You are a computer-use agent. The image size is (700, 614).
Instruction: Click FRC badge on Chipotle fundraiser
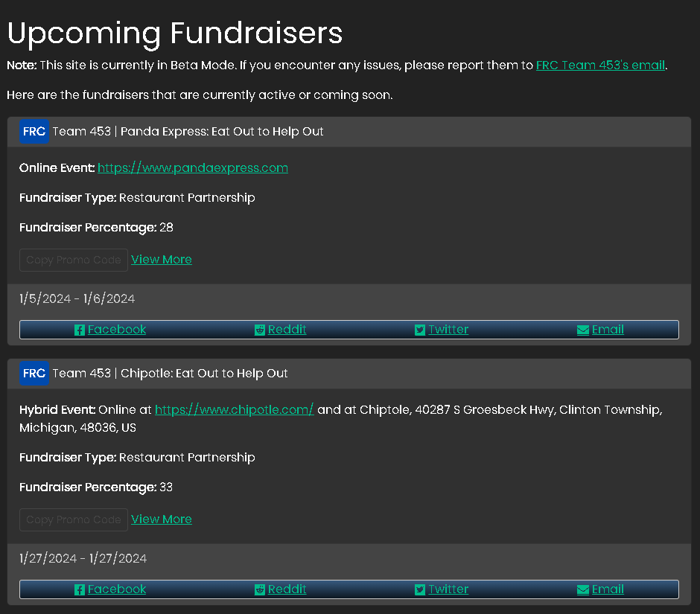[34, 374]
